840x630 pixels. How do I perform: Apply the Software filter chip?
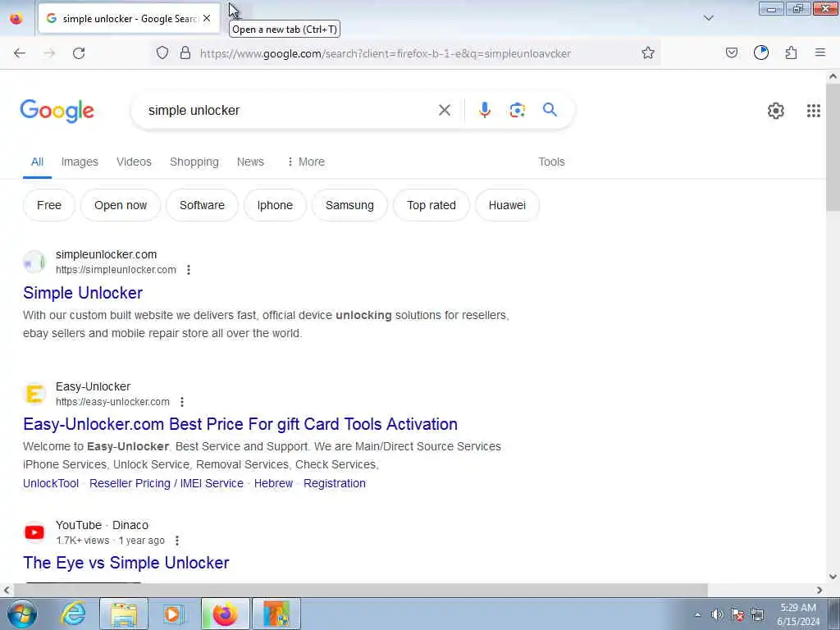[x=202, y=205]
